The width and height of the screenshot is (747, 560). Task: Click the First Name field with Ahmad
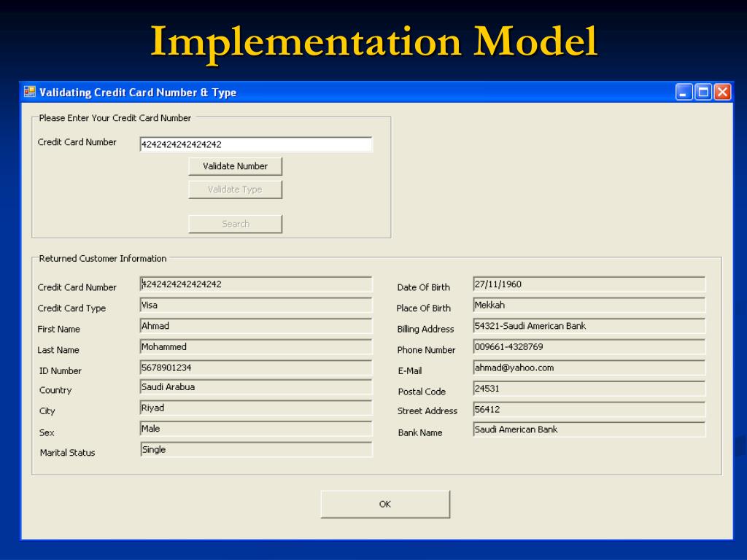256,326
